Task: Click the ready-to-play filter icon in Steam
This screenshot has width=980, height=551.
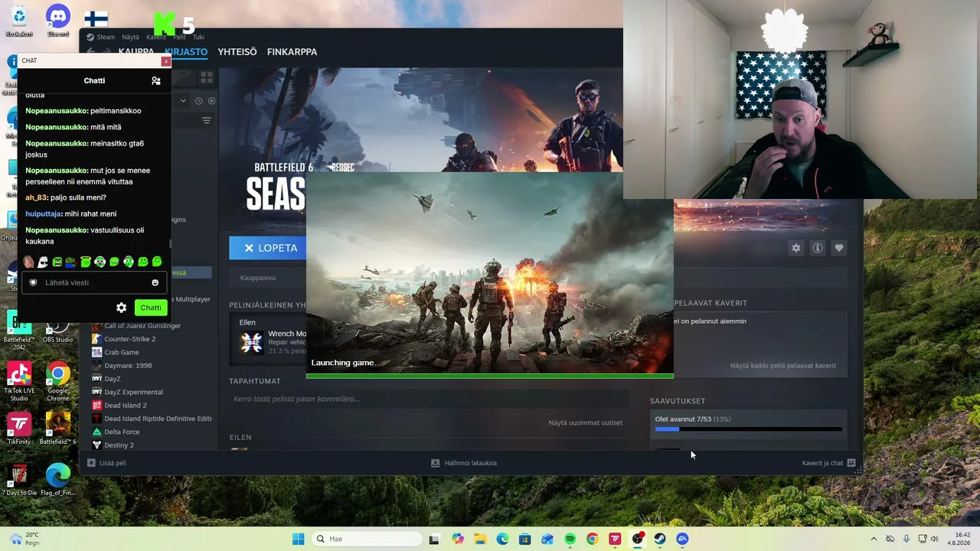Action: coord(211,101)
